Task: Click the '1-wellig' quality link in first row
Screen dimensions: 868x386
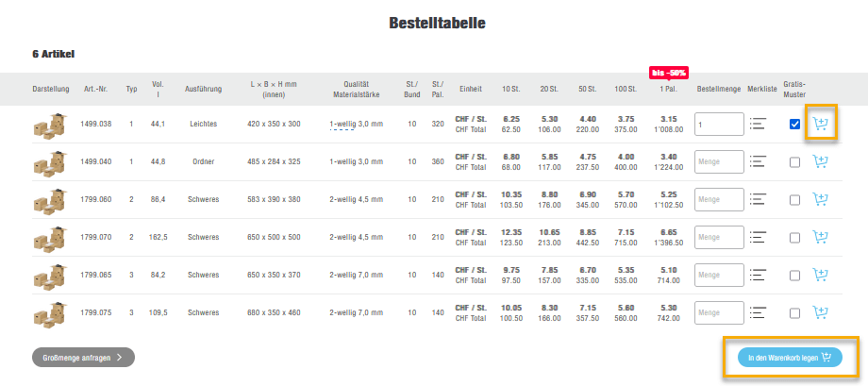Action: [x=342, y=124]
